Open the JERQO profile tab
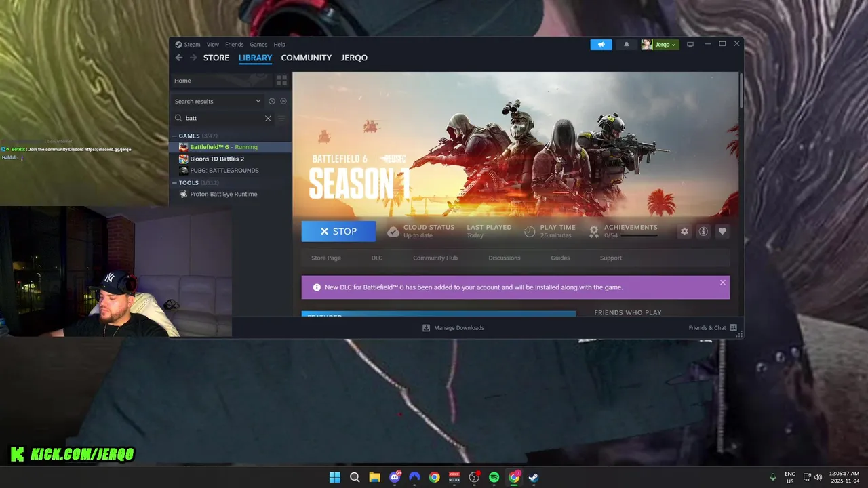 354,58
